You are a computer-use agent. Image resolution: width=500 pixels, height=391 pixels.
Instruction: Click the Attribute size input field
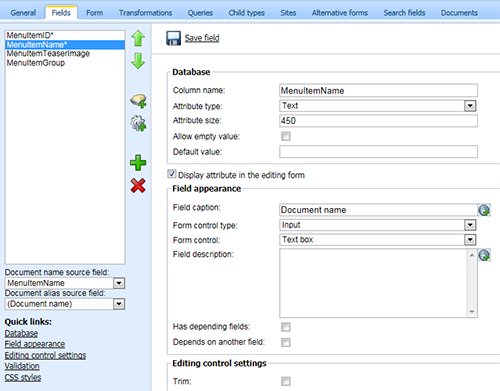pyautogui.click(x=378, y=121)
